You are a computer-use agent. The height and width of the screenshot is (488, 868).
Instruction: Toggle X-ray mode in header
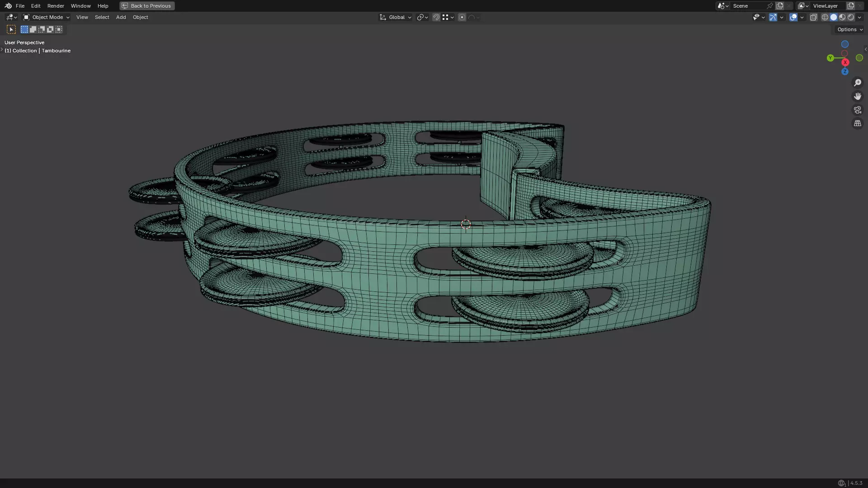click(814, 17)
